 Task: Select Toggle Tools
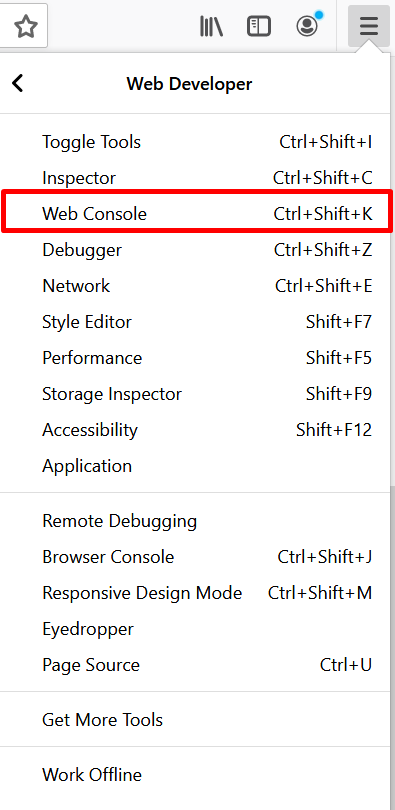point(195,142)
